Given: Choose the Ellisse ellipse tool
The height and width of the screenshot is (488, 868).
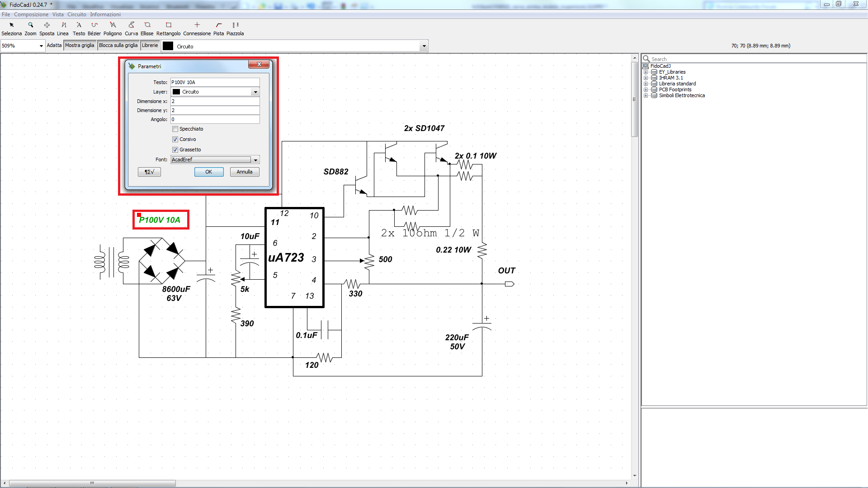Looking at the screenshot, I should (147, 28).
